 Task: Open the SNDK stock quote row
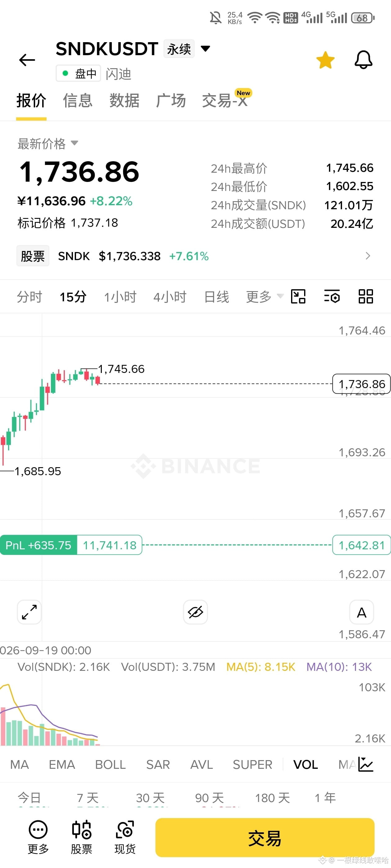coord(195,256)
